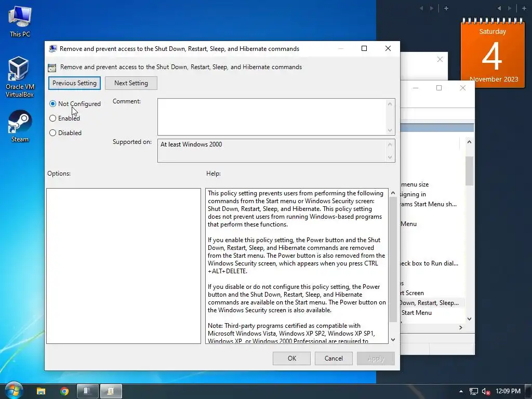The width and height of the screenshot is (532, 399).
Task: Click the calendar gadget showing Saturday 4
Action: (493, 53)
